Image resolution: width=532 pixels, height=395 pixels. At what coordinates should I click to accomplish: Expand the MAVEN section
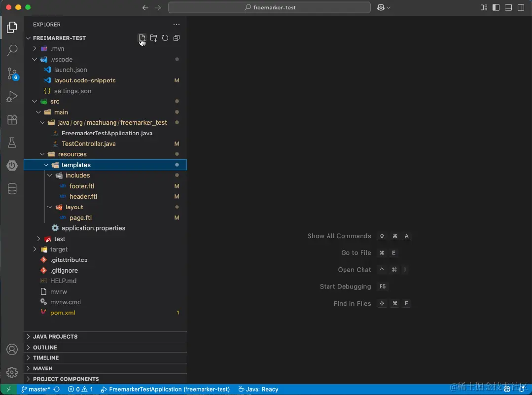(x=105, y=368)
